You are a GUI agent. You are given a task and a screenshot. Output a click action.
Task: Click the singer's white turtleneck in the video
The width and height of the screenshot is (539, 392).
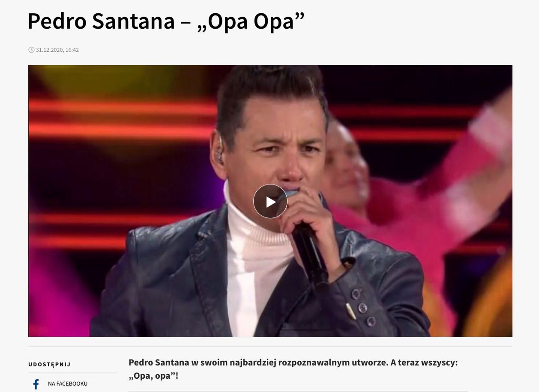click(257, 257)
